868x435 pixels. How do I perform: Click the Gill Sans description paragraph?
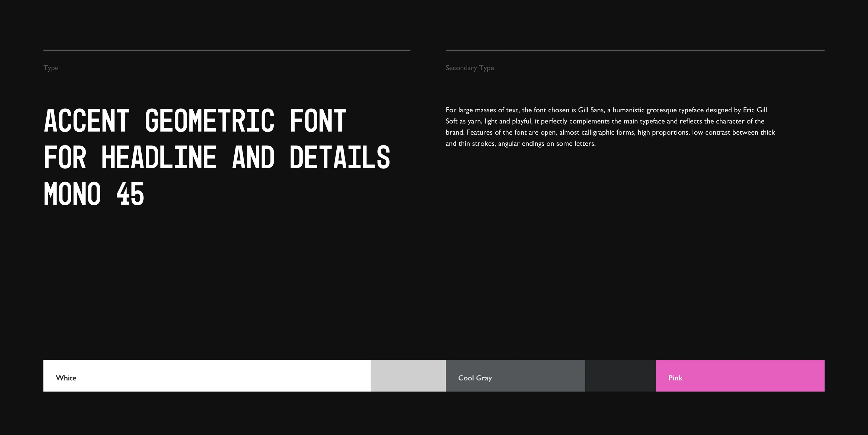point(610,127)
